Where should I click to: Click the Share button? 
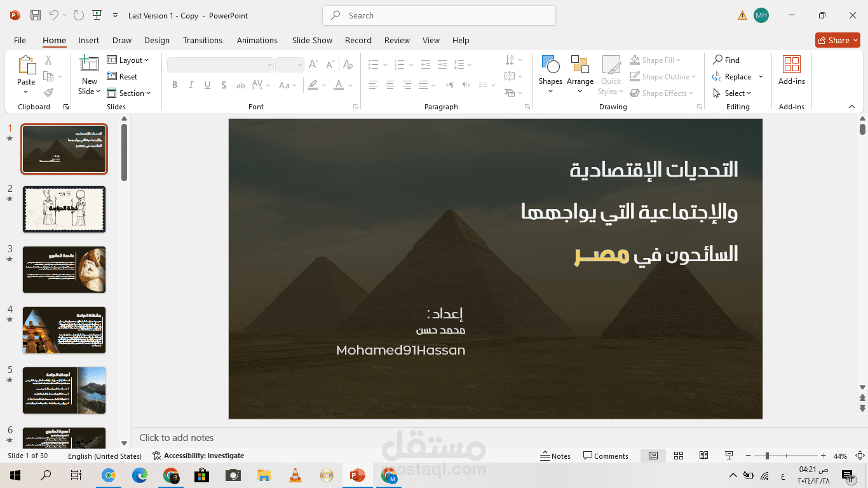coord(837,40)
